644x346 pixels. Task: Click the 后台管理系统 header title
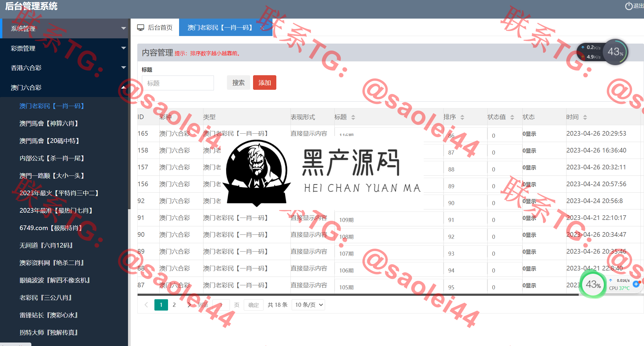(31, 6)
